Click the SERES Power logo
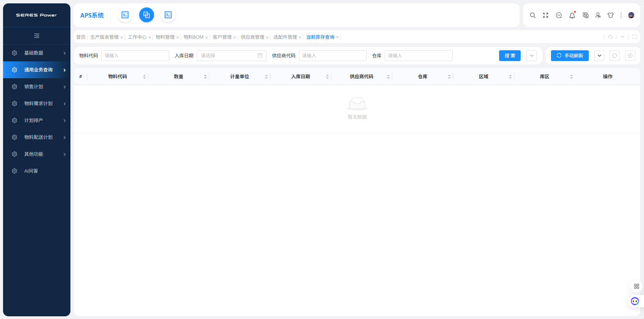This screenshot has height=319, width=644. click(37, 15)
